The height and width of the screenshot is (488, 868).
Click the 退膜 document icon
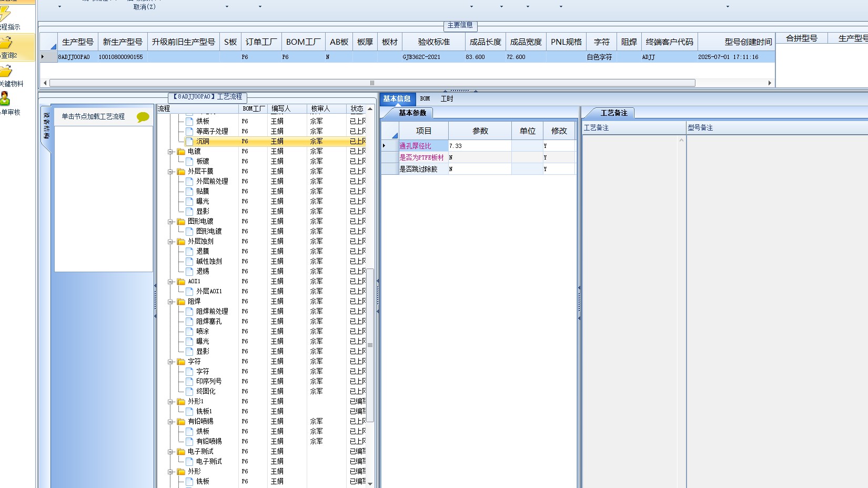(x=189, y=251)
